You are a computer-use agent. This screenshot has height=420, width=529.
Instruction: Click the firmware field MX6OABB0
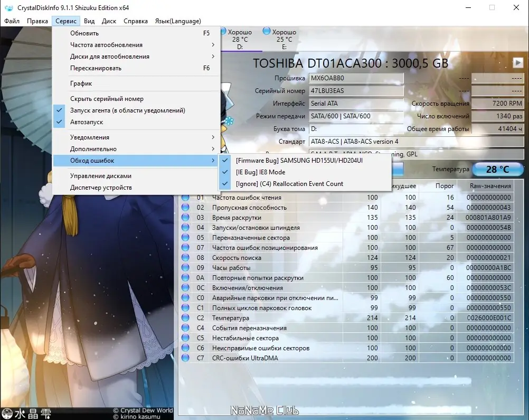coord(356,78)
